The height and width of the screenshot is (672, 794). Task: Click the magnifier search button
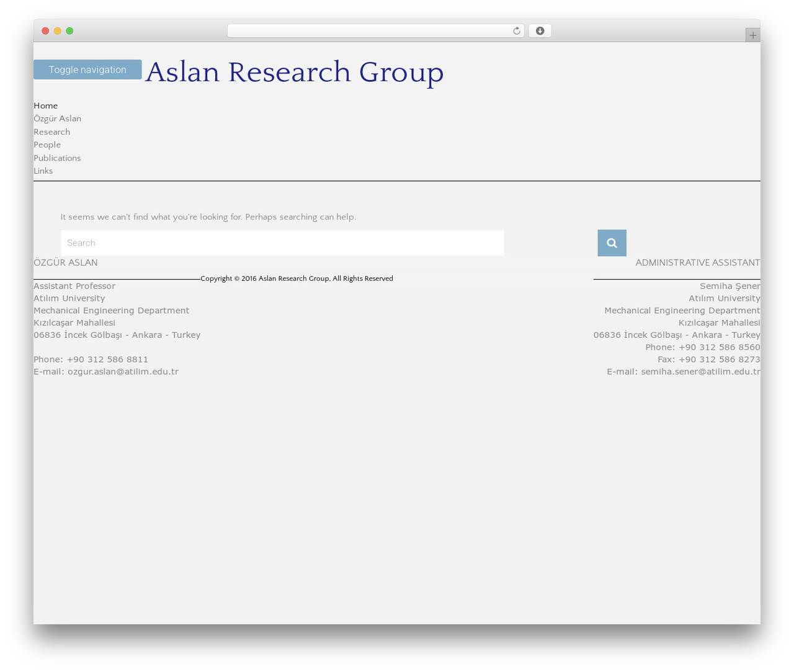[x=612, y=243]
